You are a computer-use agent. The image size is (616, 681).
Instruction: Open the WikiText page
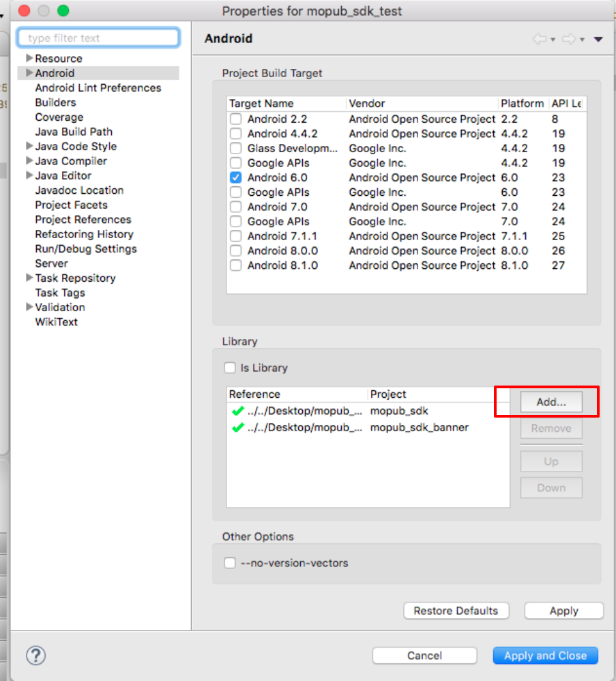point(57,322)
